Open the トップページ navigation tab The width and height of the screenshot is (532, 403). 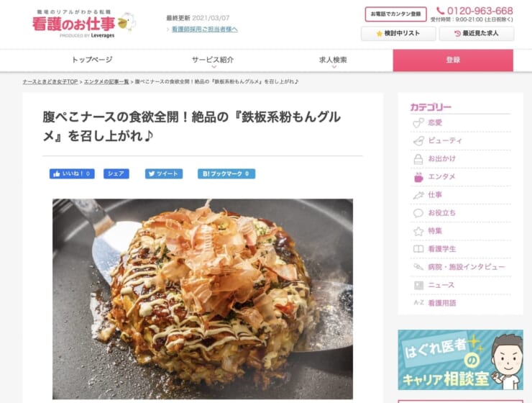click(92, 60)
